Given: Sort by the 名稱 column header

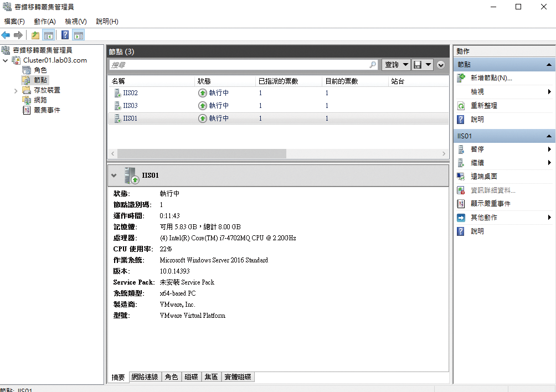Looking at the screenshot, I should click(x=152, y=81).
